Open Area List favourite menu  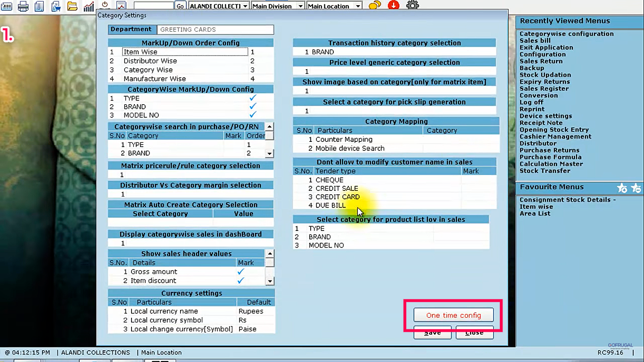535,214
